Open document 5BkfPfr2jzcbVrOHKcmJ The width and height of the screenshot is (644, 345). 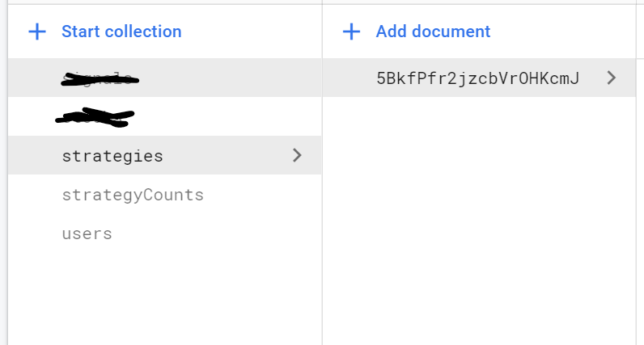[478, 78]
